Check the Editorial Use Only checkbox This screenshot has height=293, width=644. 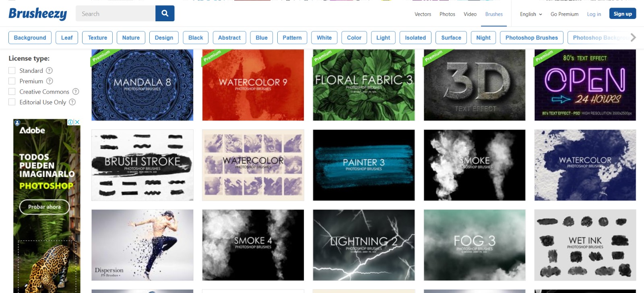click(x=12, y=102)
